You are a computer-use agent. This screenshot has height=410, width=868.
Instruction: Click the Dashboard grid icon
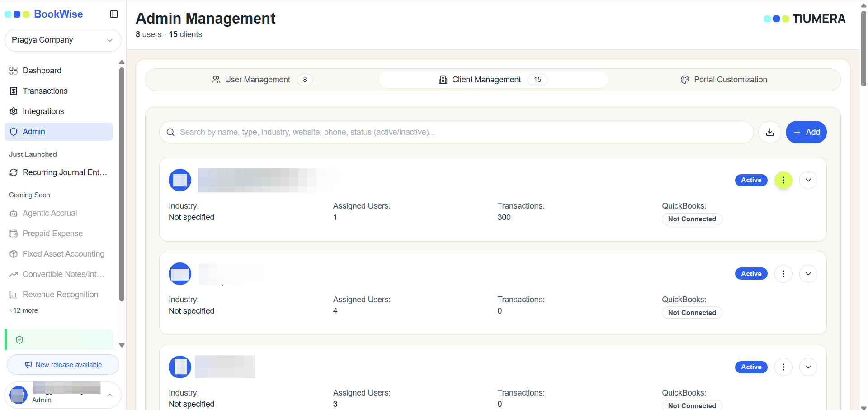tap(14, 71)
